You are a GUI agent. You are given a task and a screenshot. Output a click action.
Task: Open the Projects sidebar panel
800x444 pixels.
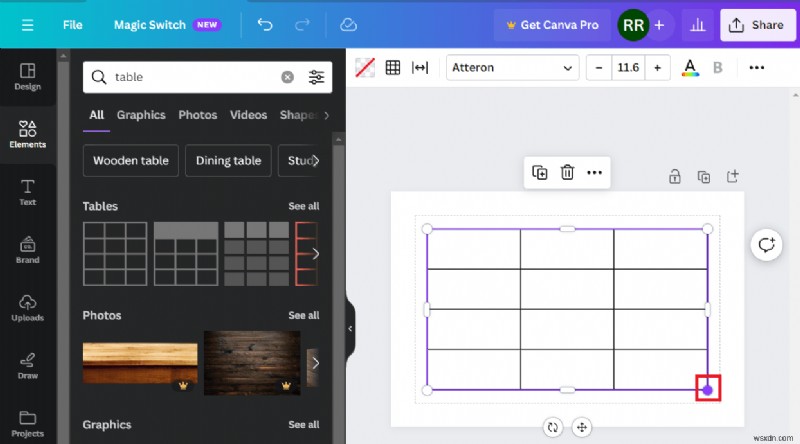tap(28, 424)
